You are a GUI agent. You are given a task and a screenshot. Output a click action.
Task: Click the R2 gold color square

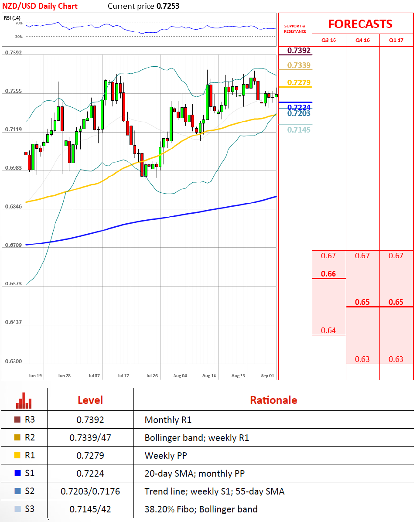17,438
